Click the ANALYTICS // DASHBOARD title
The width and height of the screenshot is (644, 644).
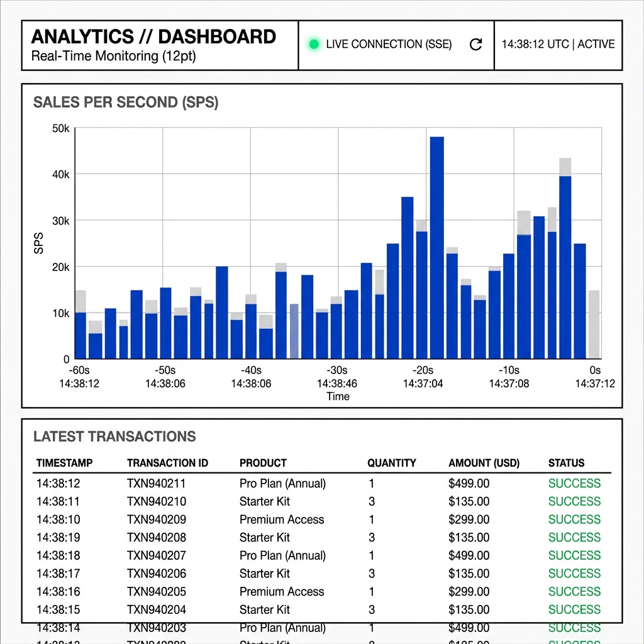point(153,36)
